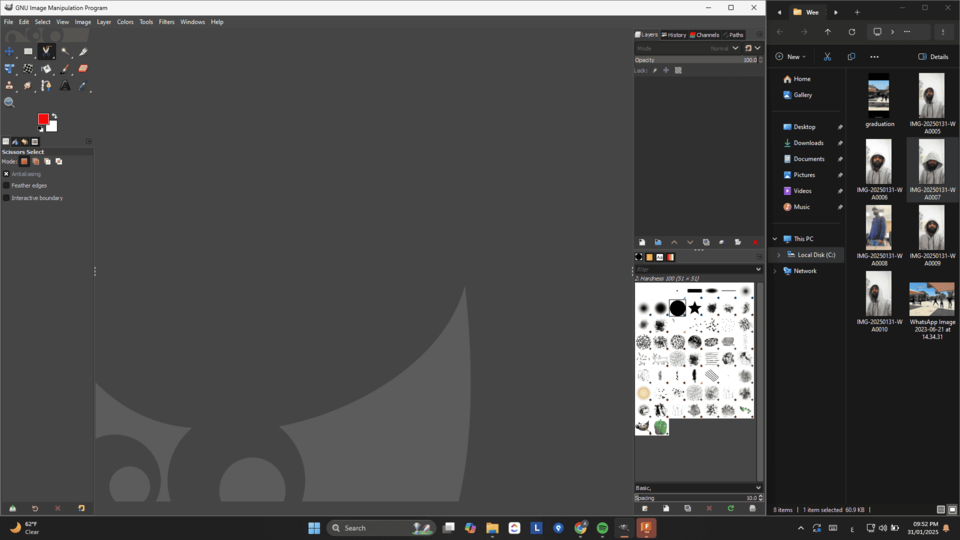The image size is (960, 540).
Task: Toggle the Antialiasing checkbox
Action: click(6, 174)
